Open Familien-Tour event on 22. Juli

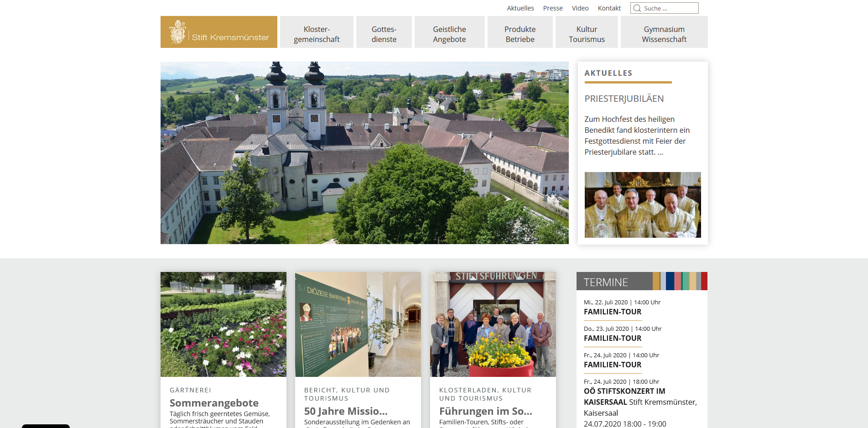(612, 312)
